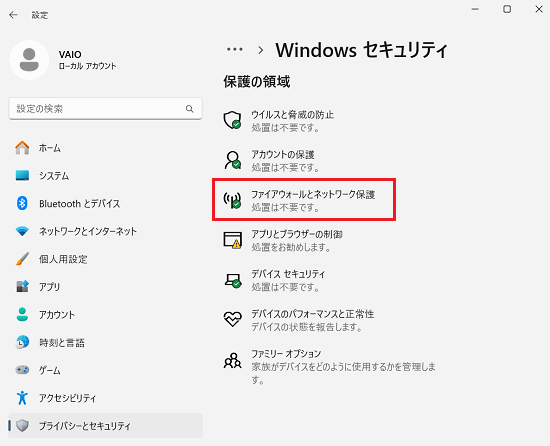Viewport: 550px width, 446px height.
Task: Focus the 設定の検索 search box
Action: [105, 109]
